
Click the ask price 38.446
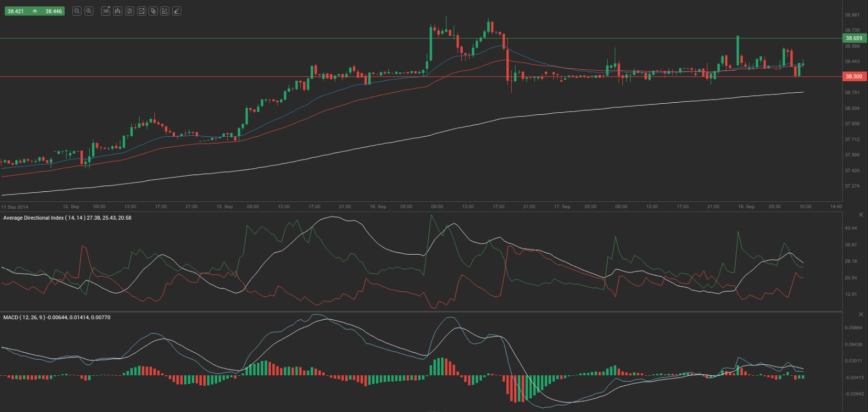(x=54, y=11)
